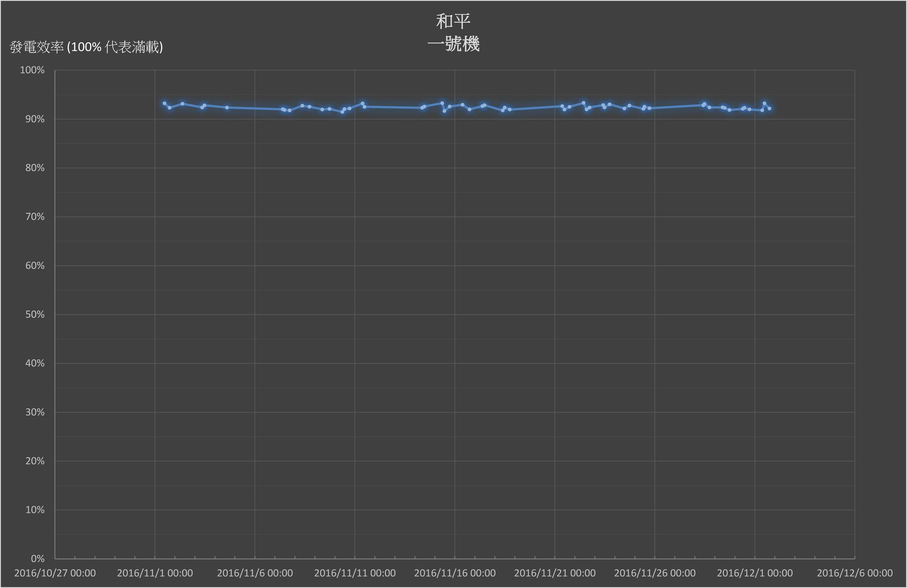Select the 2016/11/11 00:00 date label

355,573
